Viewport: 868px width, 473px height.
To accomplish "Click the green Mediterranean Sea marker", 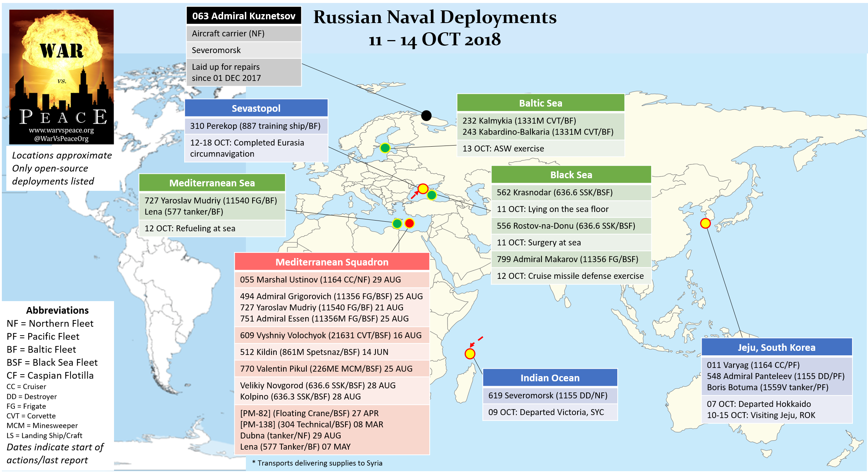I will [397, 223].
